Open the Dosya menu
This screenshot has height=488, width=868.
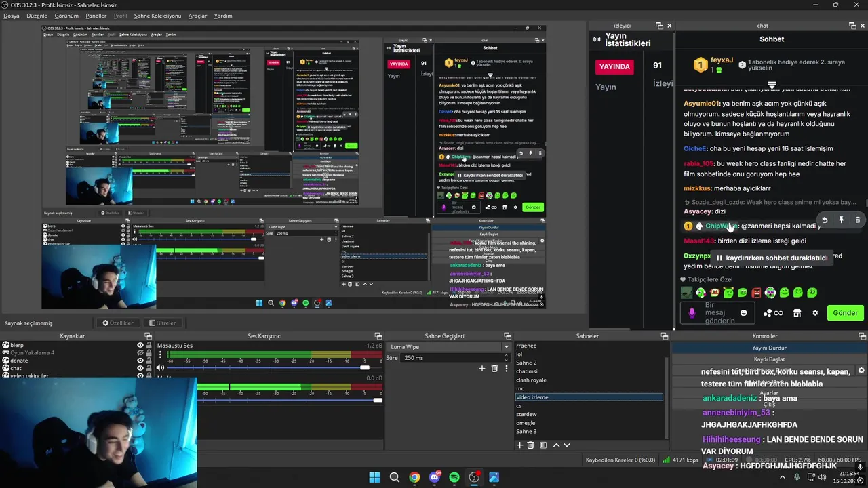12,16
